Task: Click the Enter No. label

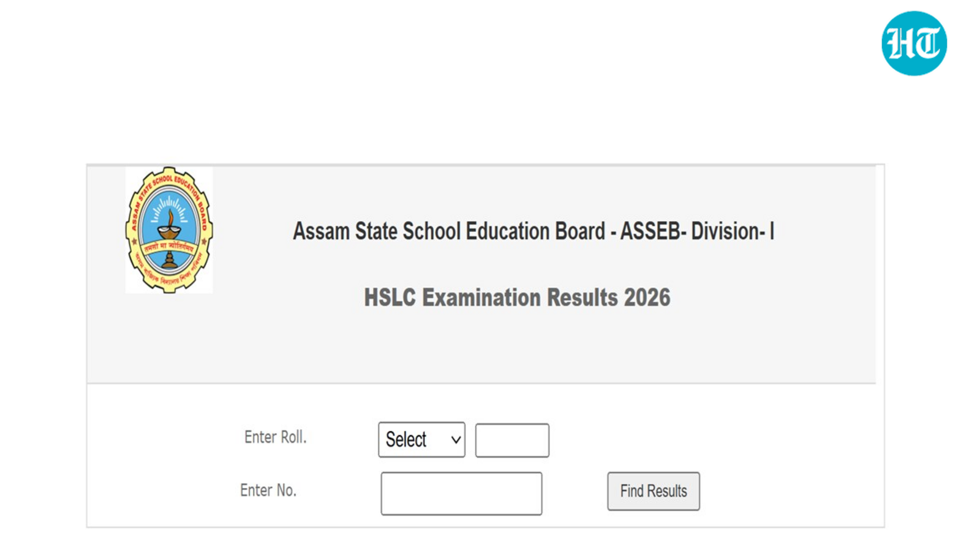Action: (268, 490)
